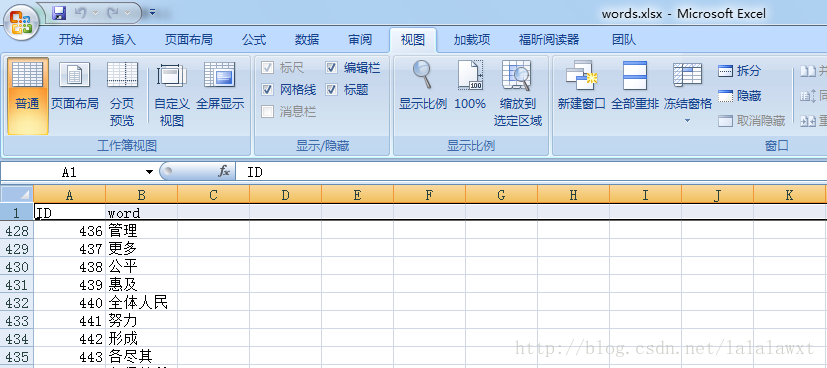Select row 1 header
Viewport: 827px width, 368px height.
click(17, 212)
